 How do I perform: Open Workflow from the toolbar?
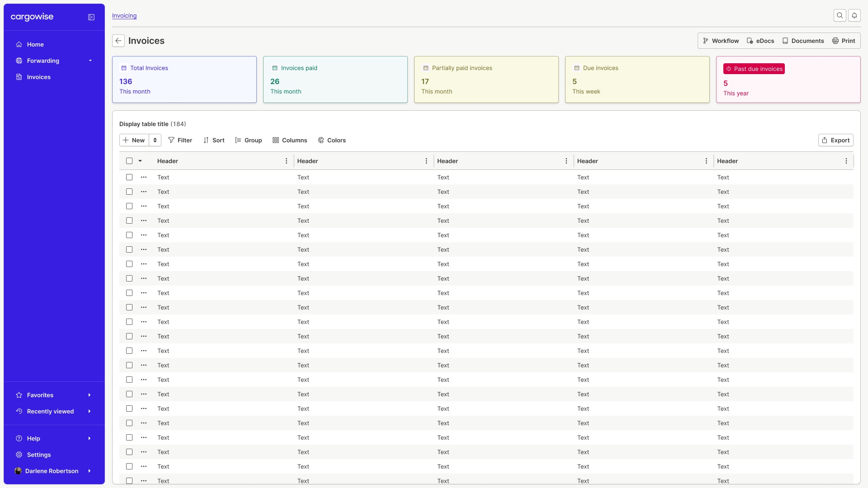[x=721, y=41]
